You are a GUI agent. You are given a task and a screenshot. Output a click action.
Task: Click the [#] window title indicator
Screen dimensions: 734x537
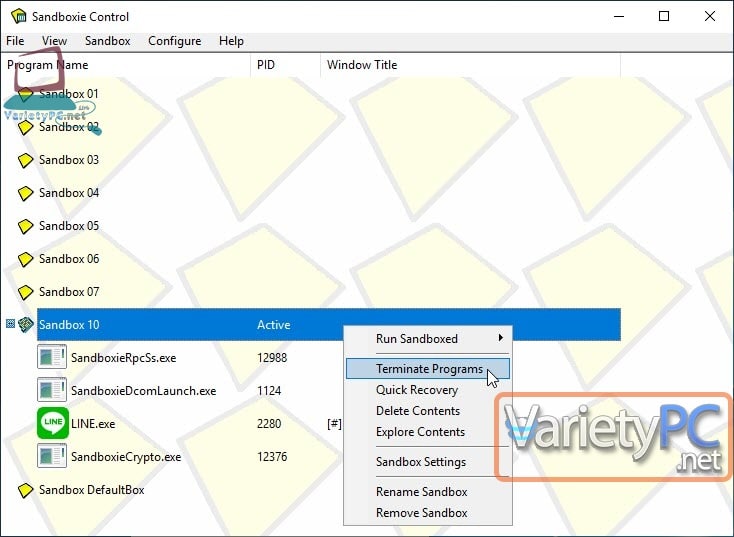coord(334,424)
